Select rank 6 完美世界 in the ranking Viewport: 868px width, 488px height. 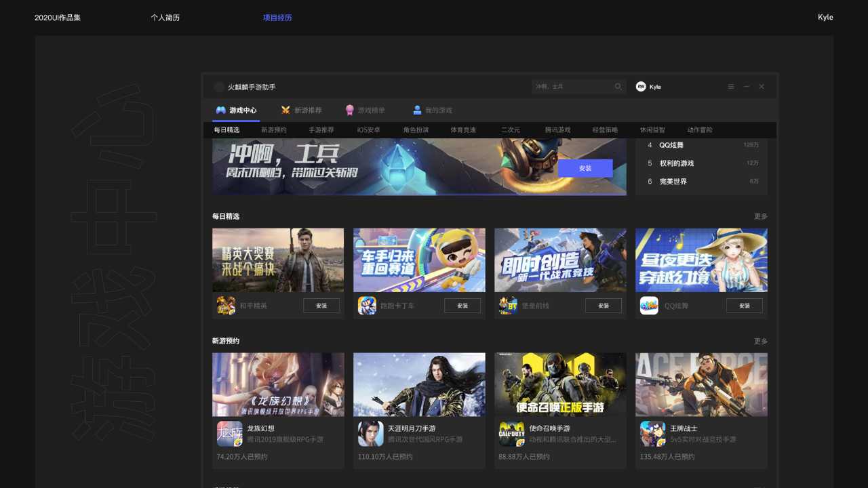point(703,182)
